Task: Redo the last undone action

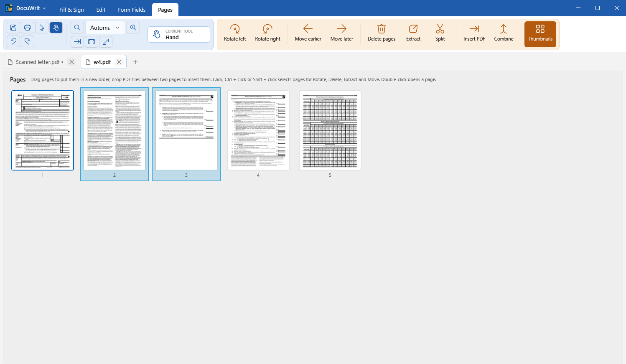Action: point(28,41)
